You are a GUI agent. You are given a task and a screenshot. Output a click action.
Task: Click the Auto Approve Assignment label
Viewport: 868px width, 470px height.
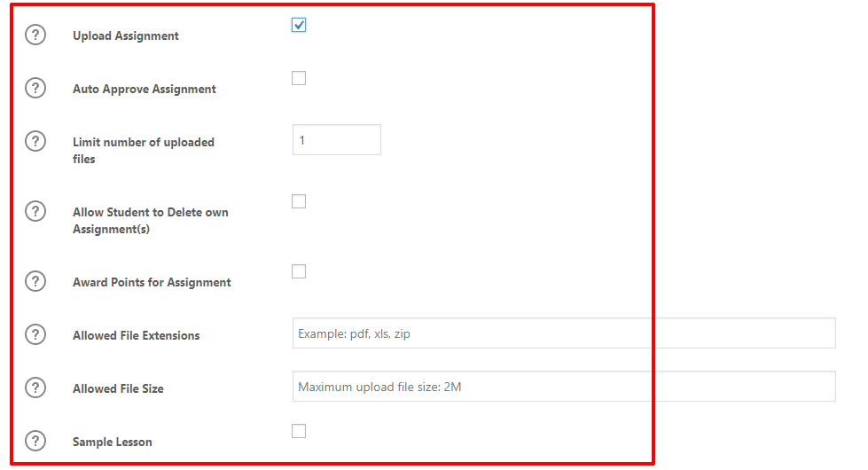(145, 90)
